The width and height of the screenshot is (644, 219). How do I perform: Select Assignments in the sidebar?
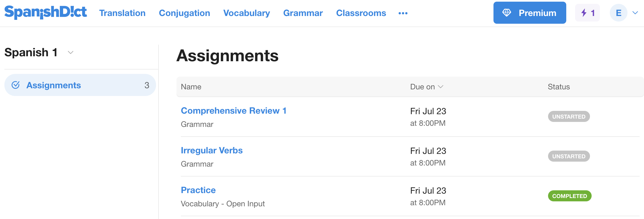(54, 85)
